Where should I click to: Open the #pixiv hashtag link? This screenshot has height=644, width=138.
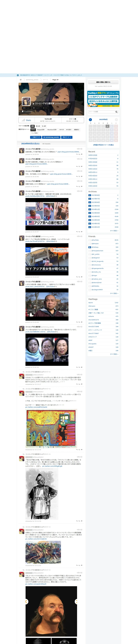91,303
